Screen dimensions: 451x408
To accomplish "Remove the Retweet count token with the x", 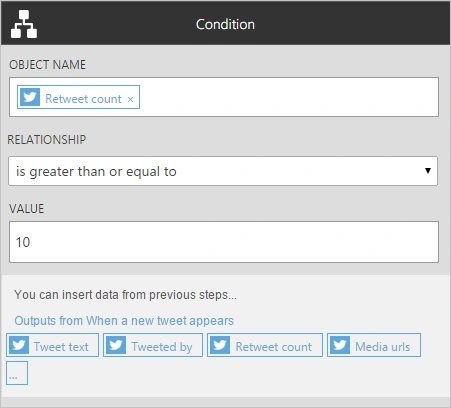I will pyautogui.click(x=130, y=99).
